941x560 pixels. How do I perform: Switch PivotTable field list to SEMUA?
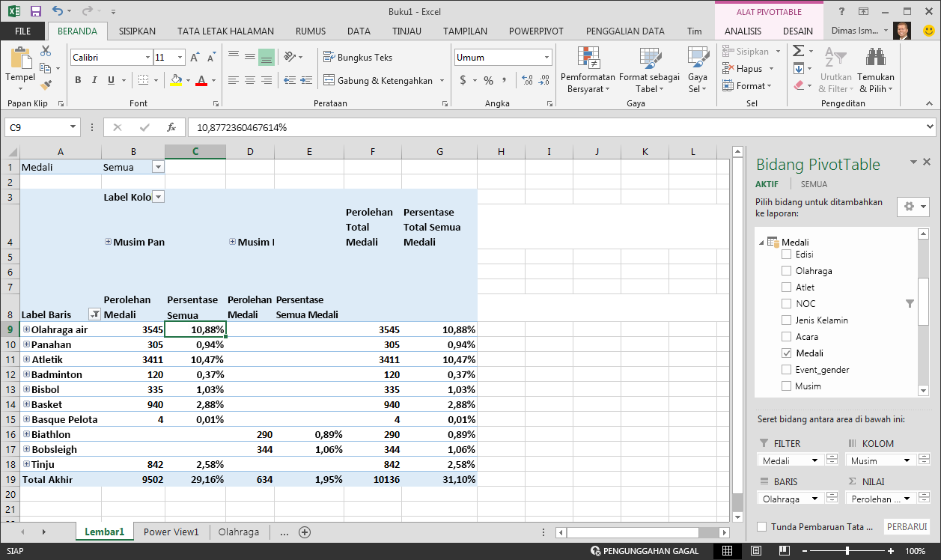tap(814, 184)
